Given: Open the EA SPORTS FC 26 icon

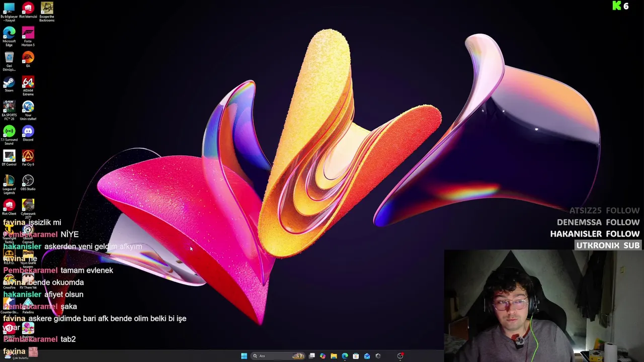Looking at the screenshot, I should click(x=9, y=111).
